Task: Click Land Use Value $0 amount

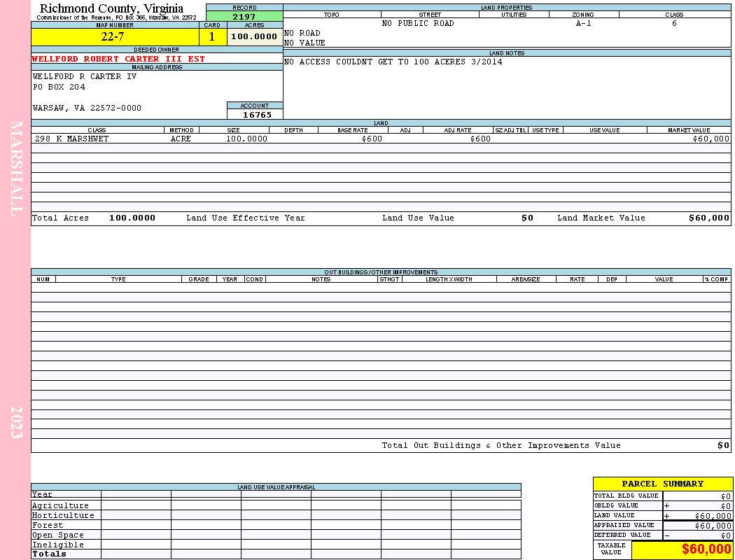Action: [x=527, y=218]
